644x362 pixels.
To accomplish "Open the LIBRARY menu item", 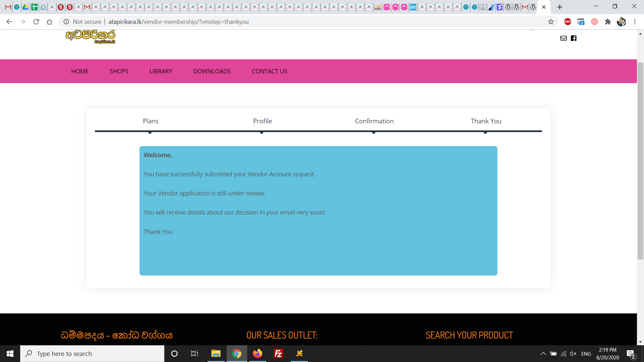I will point(161,71).
